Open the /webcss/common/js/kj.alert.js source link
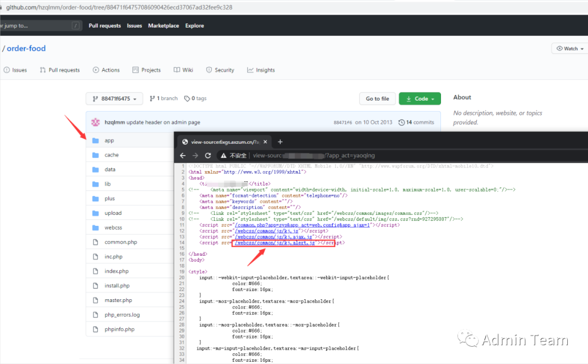588x364 pixels. (275, 243)
